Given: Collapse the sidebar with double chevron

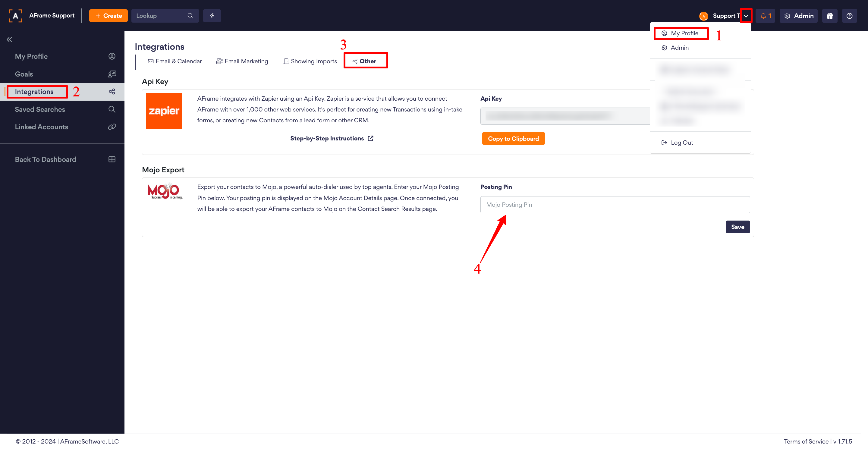Looking at the screenshot, I should [x=9, y=39].
